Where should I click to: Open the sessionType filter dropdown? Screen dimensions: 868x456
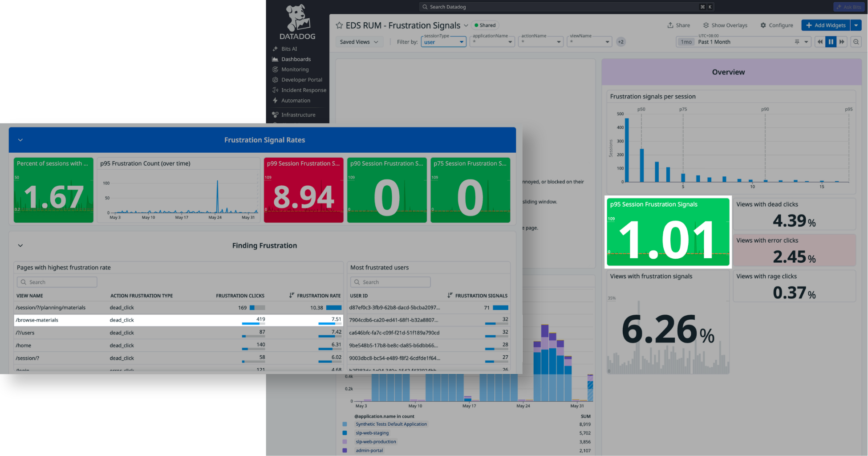point(444,42)
